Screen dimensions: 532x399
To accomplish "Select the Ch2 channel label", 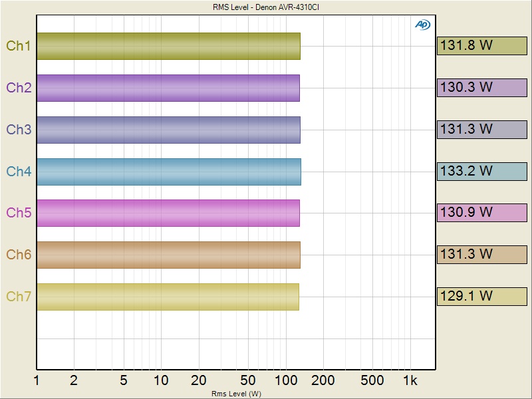I will click(19, 88).
